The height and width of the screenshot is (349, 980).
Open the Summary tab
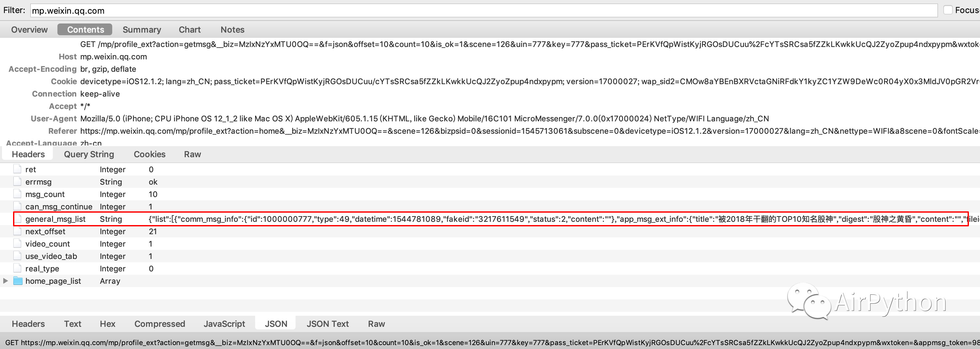pos(142,30)
